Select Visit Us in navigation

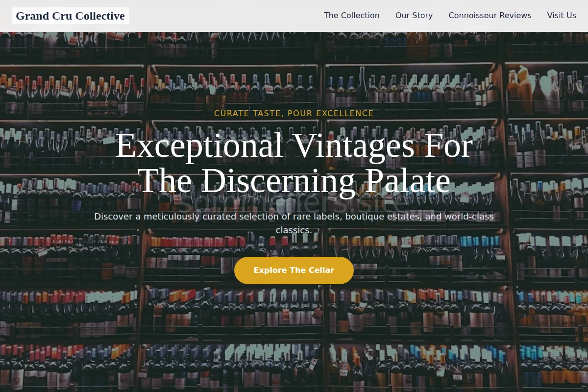pyautogui.click(x=562, y=16)
